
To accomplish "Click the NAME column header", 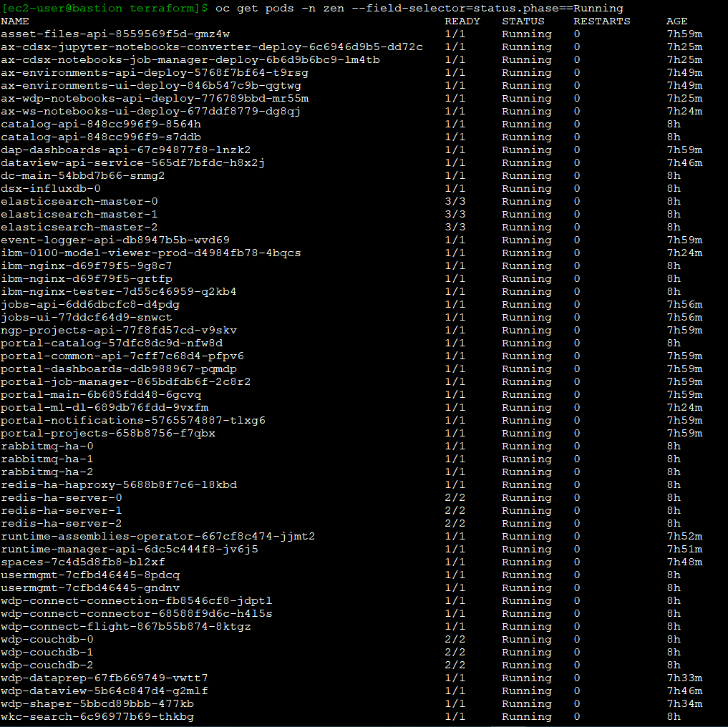I will click(x=15, y=21).
